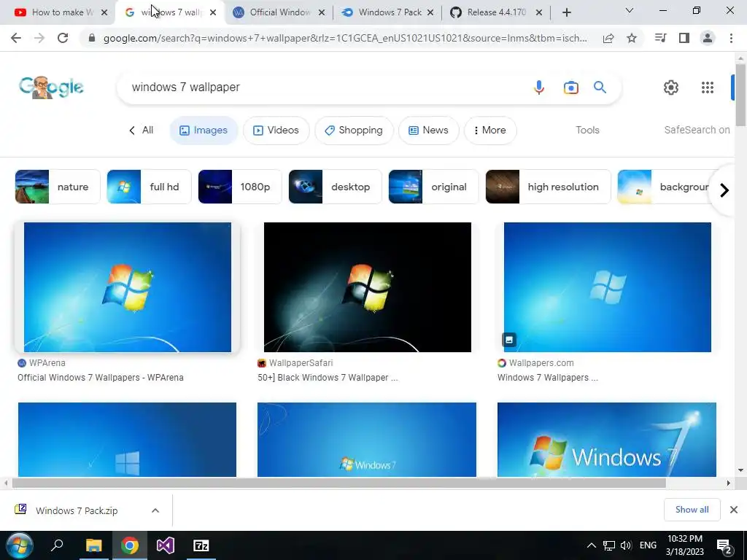Viewport: 747px width, 560px height.
Task: Open Chrome three-dot menu
Action: (x=731, y=38)
